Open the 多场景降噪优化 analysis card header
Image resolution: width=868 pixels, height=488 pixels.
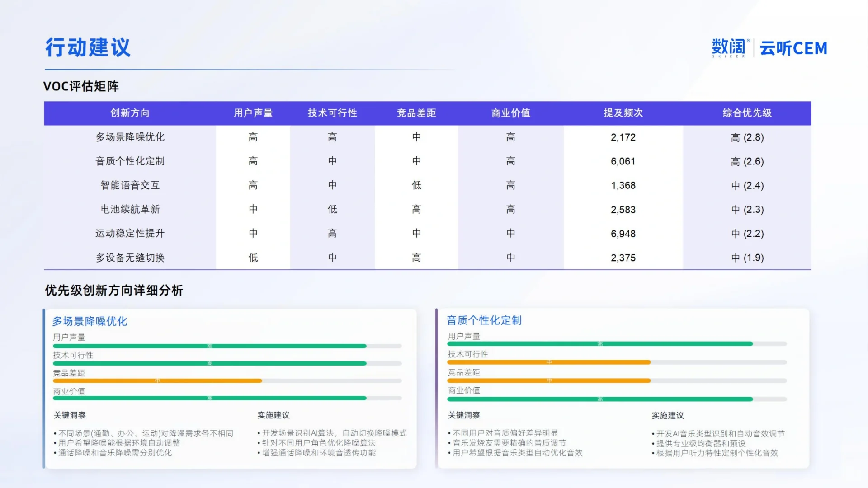coord(90,321)
